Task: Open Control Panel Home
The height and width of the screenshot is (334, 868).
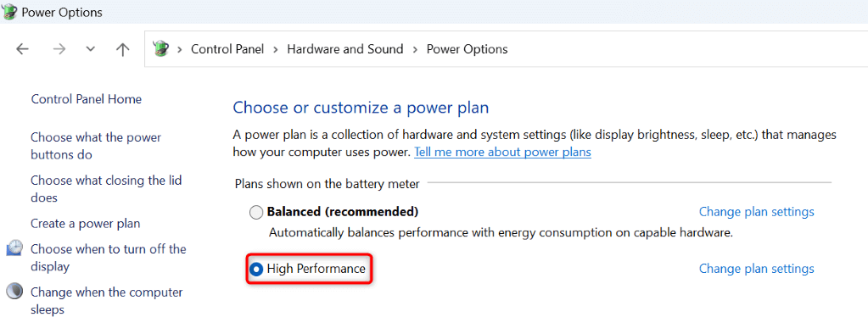Action: pyautogui.click(x=87, y=99)
